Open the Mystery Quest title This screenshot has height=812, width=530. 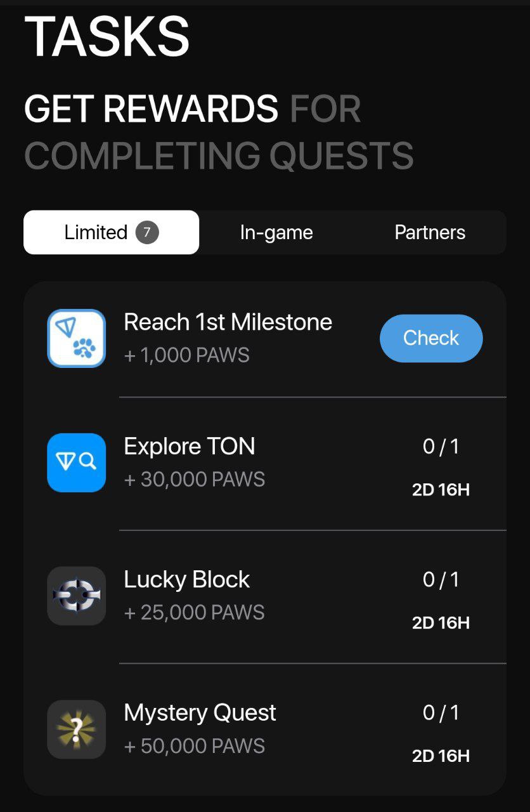[x=200, y=713]
